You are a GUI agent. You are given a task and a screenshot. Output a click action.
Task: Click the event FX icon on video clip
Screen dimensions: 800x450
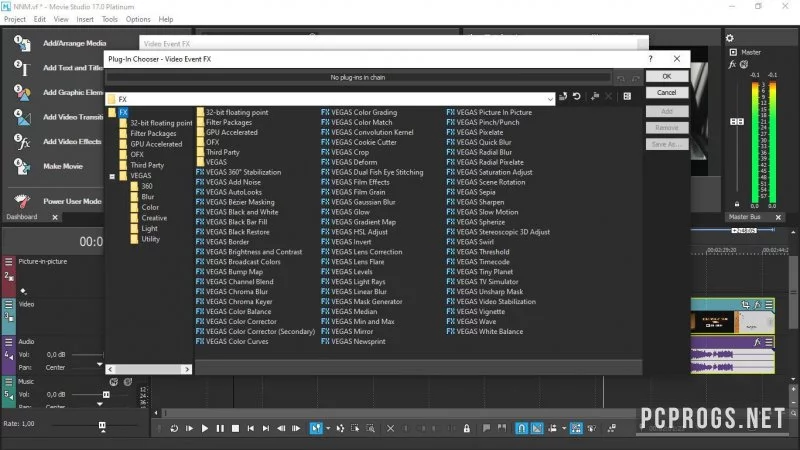click(757, 305)
